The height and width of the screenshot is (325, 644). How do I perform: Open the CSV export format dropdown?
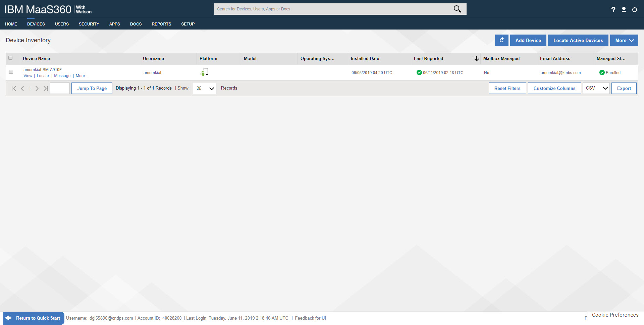click(596, 88)
